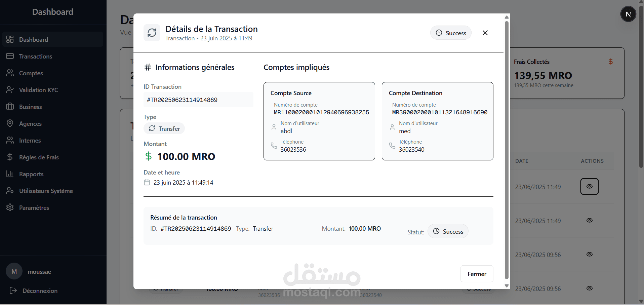Click the modal vertical scrollbar thumb
The image size is (644, 305).
pyautogui.click(x=507, y=150)
